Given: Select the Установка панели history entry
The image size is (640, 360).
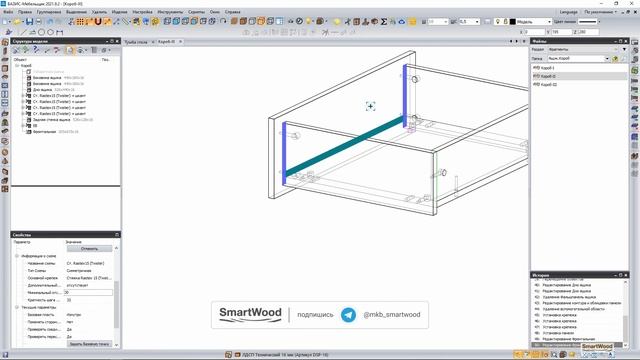Looking at the screenshot, I should coord(558,333).
